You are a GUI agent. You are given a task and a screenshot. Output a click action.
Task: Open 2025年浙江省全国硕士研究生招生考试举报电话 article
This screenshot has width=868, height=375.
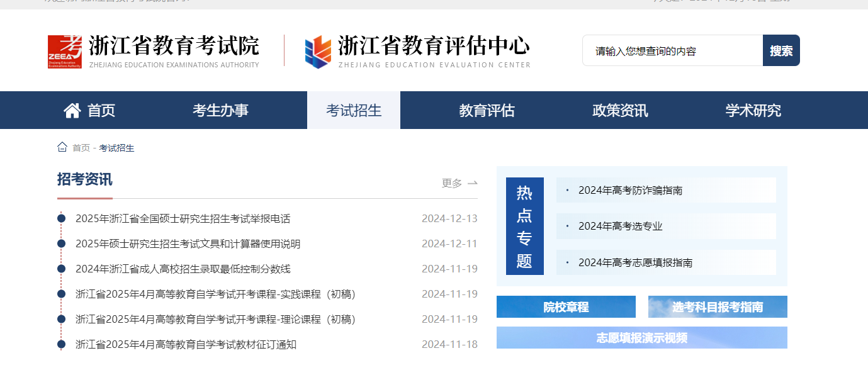point(183,219)
